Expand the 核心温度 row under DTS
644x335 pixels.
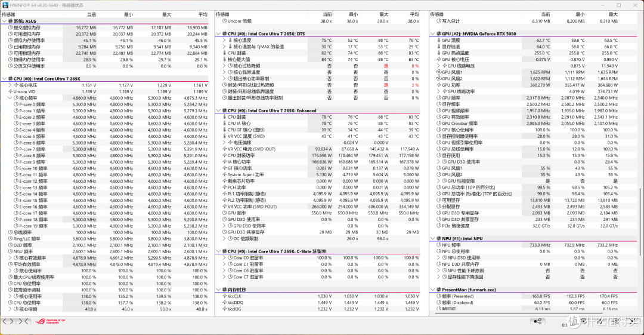tap(225, 41)
